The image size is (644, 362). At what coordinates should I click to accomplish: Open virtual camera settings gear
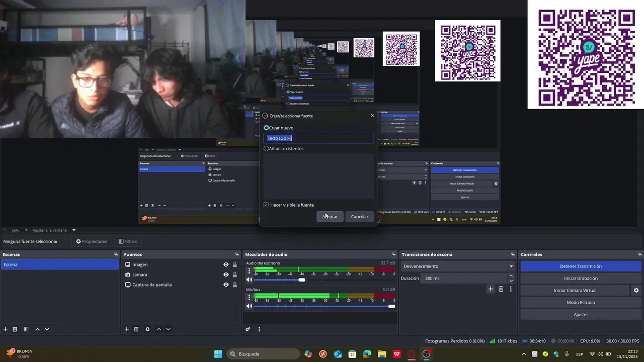coord(636,291)
